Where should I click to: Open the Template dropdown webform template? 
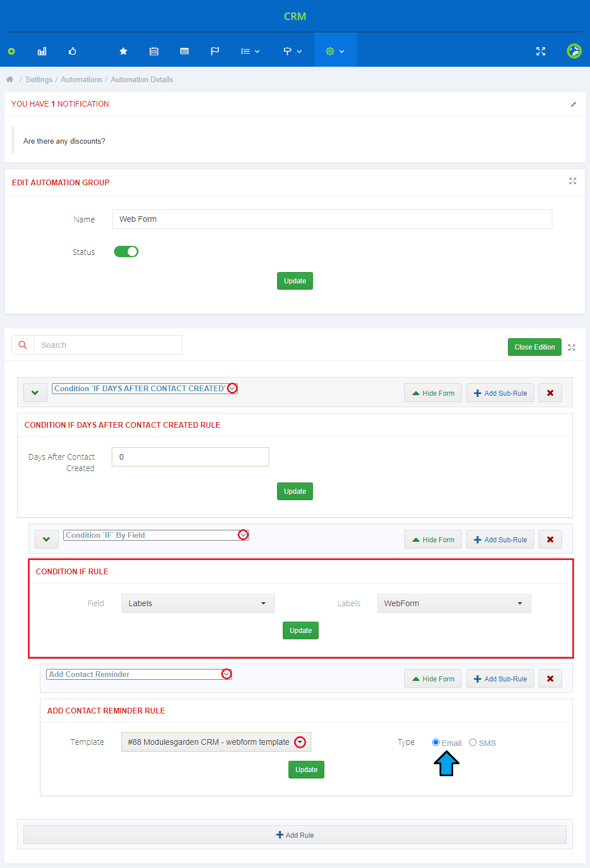pos(216,742)
